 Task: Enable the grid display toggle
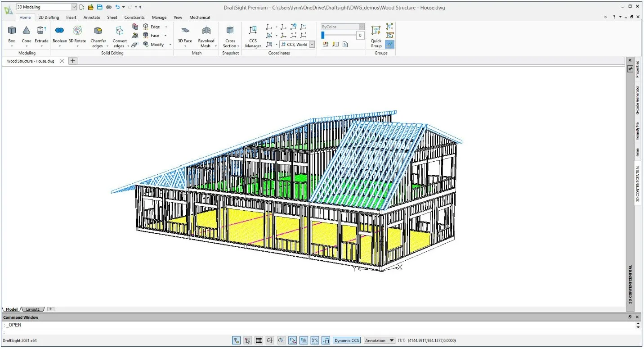pos(259,340)
